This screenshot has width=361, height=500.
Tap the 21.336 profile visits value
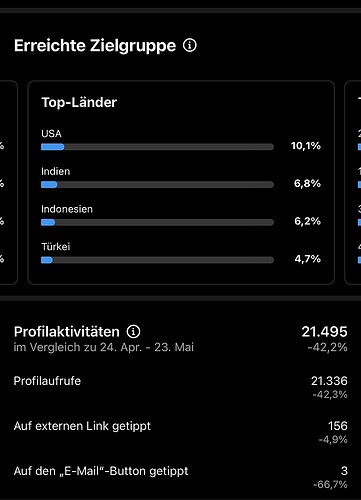pyautogui.click(x=329, y=381)
